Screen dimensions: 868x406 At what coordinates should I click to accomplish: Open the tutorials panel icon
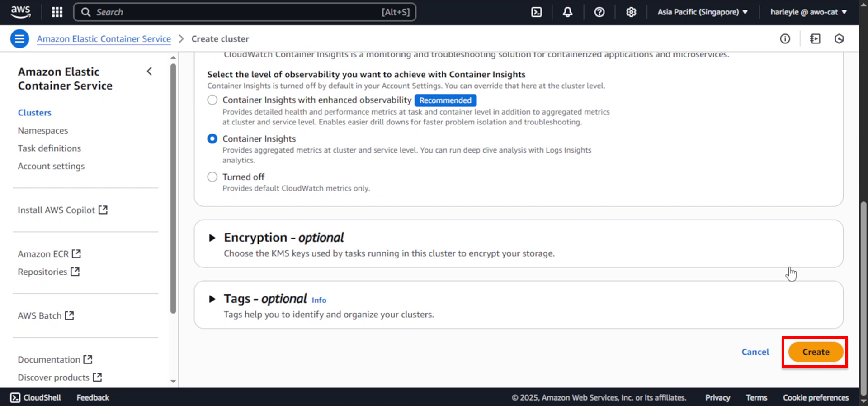[x=815, y=39]
